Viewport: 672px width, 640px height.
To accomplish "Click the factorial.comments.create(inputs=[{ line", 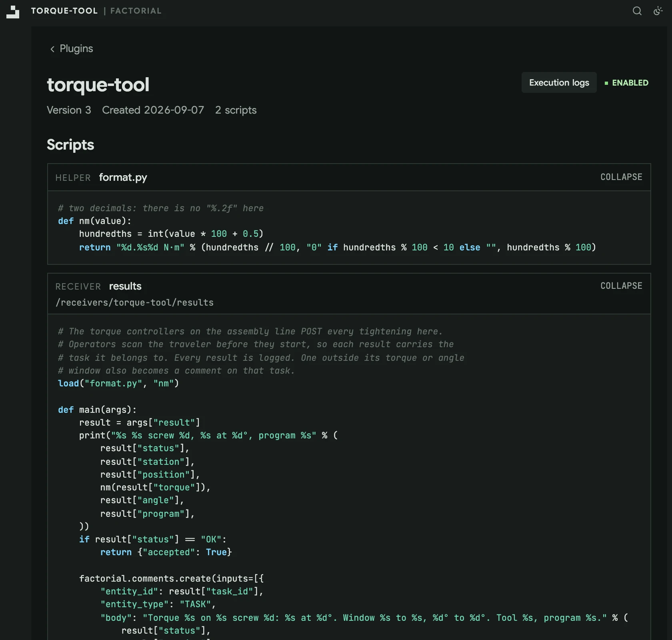I will [171, 578].
